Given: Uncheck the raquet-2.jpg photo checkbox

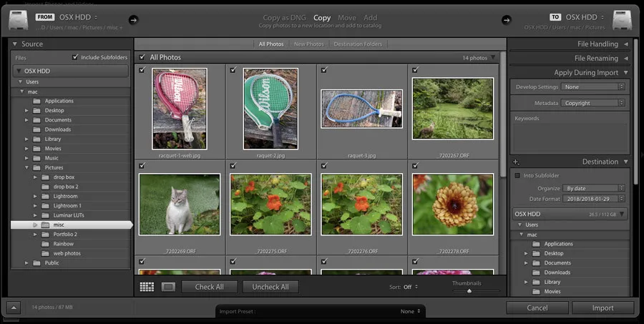Looking at the screenshot, I should (233, 69).
